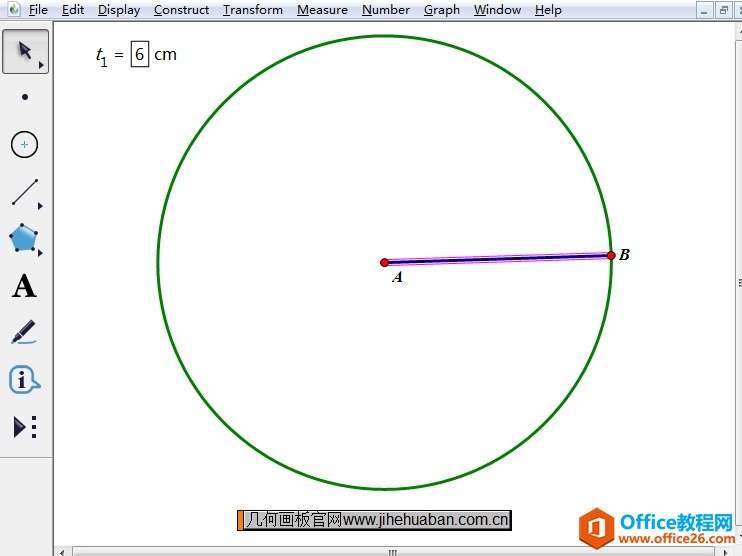This screenshot has width=742, height=556.
Task: Minimize the document window
Action: pyautogui.click(x=704, y=10)
